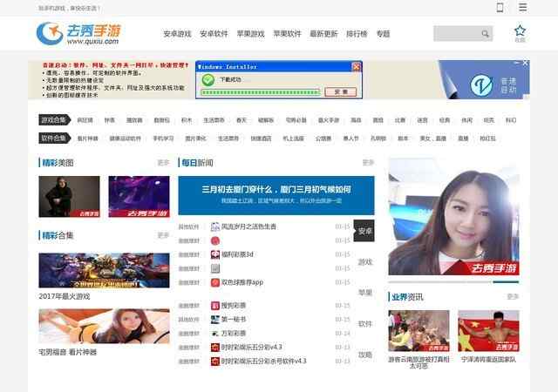Open 更多 link in 业界资讯 section
This screenshot has height=392, width=558.
pyautogui.click(x=513, y=296)
